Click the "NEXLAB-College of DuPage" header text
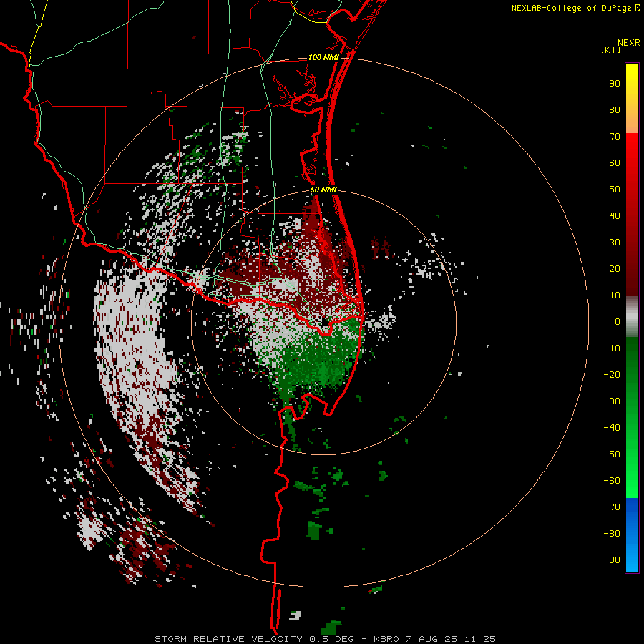Viewport: 644px width, 644px height. click(571, 8)
